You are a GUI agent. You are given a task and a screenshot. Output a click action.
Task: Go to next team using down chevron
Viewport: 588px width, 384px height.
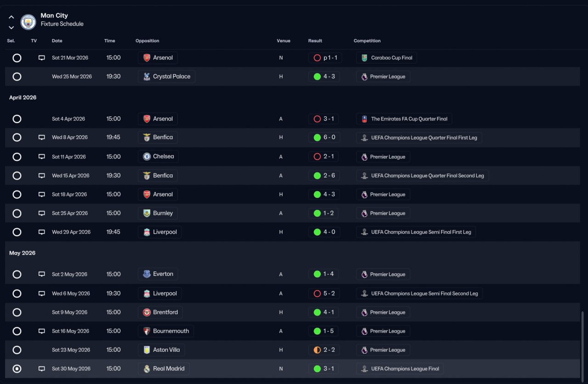[11, 28]
